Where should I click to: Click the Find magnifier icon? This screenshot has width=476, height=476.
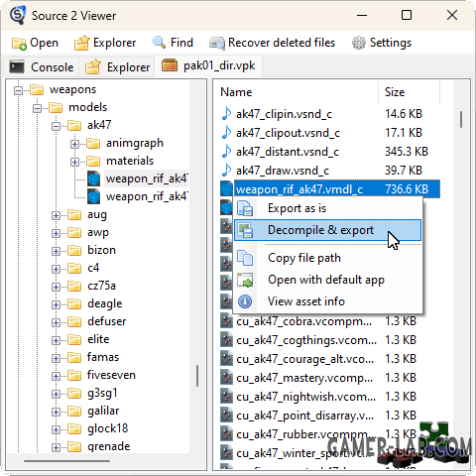[159, 43]
